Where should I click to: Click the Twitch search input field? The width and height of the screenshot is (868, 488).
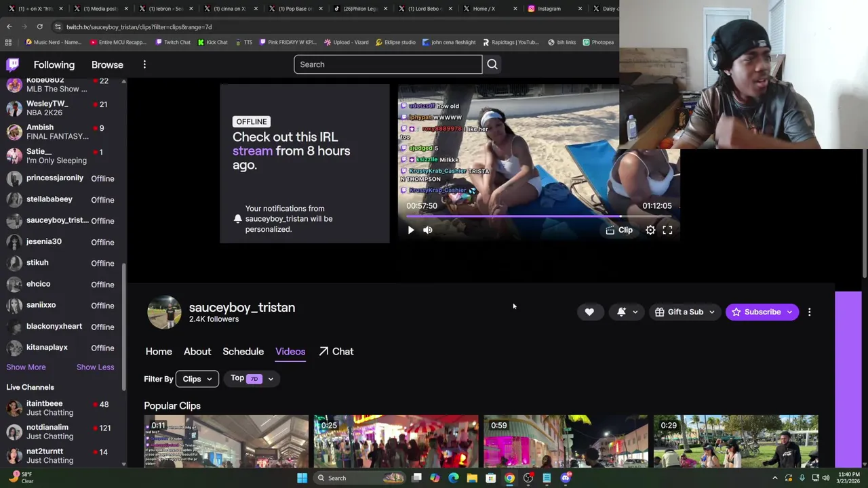click(388, 64)
